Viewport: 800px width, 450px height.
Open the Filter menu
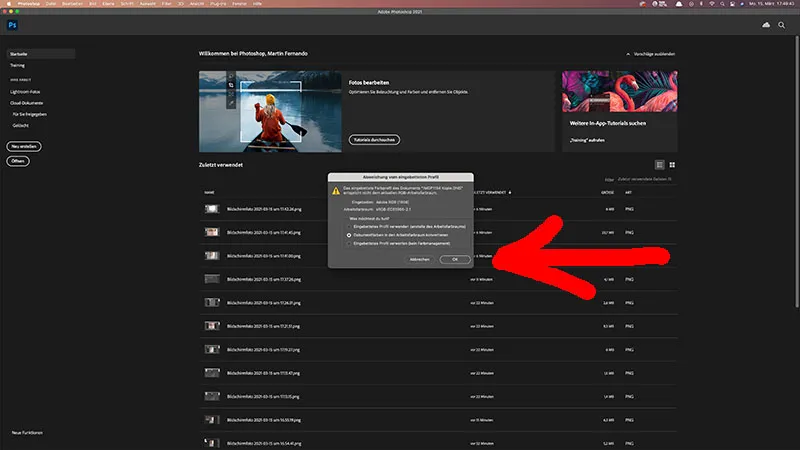(x=166, y=4)
